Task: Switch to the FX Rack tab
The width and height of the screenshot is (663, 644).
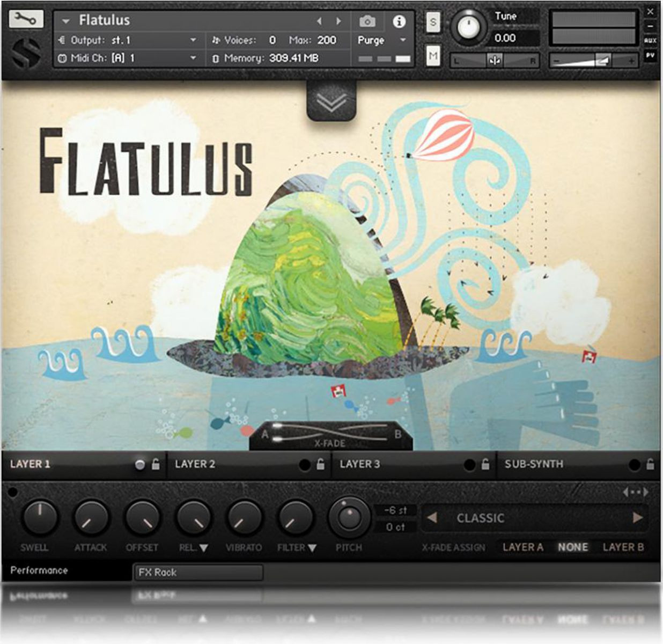Action: [x=198, y=573]
